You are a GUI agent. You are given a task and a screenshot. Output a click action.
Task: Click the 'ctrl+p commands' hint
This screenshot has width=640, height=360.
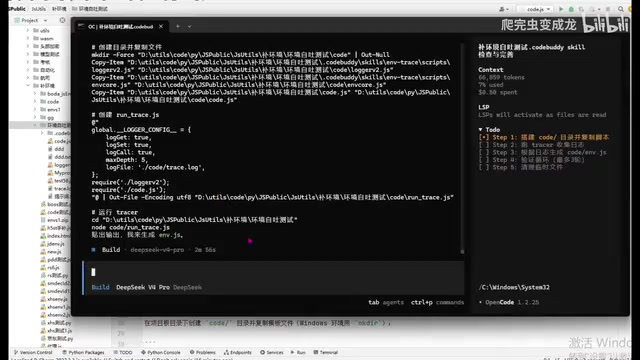coord(437,302)
